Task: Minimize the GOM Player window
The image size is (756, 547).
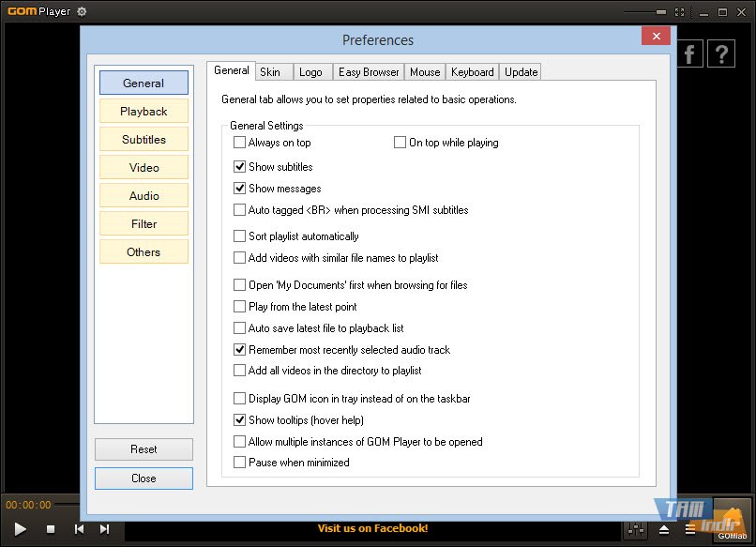Action: pos(703,12)
